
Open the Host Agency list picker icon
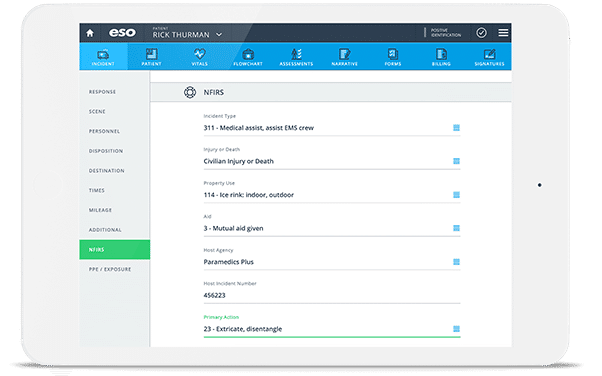[456, 262]
